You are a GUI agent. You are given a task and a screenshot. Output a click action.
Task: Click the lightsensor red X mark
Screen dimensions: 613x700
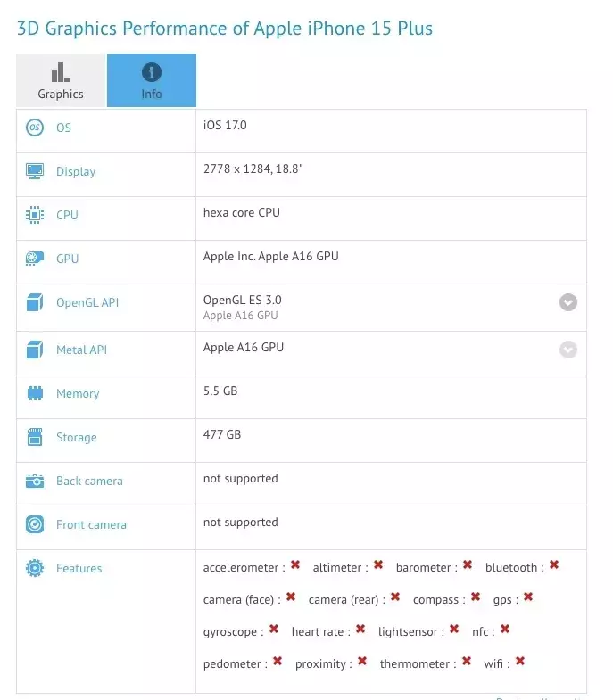454,629
